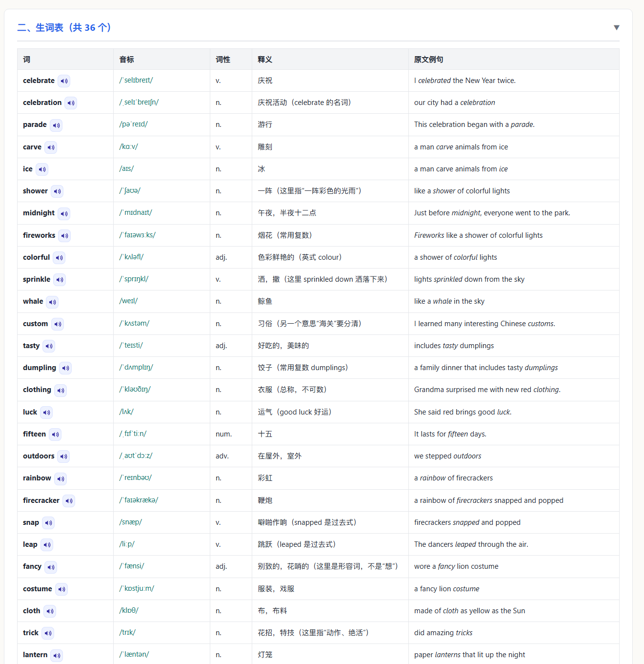
Task: Play pronunciation of lantern
Action: click(x=57, y=656)
